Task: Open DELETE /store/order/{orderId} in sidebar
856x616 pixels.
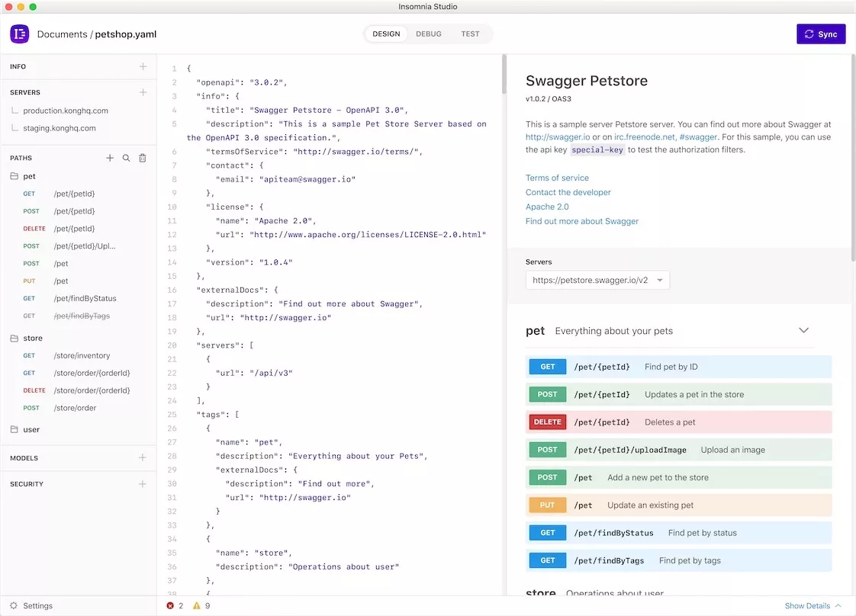Action: (79, 390)
